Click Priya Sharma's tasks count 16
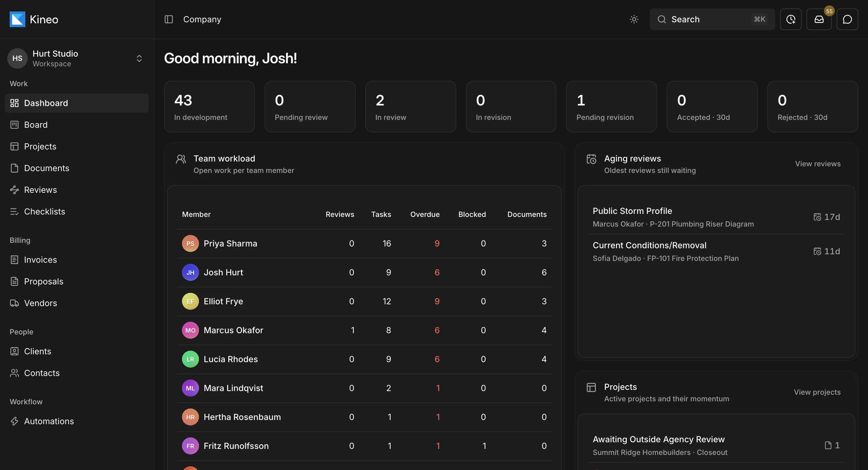The height and width of the screenshot is (470, 868). click(386, 244)
